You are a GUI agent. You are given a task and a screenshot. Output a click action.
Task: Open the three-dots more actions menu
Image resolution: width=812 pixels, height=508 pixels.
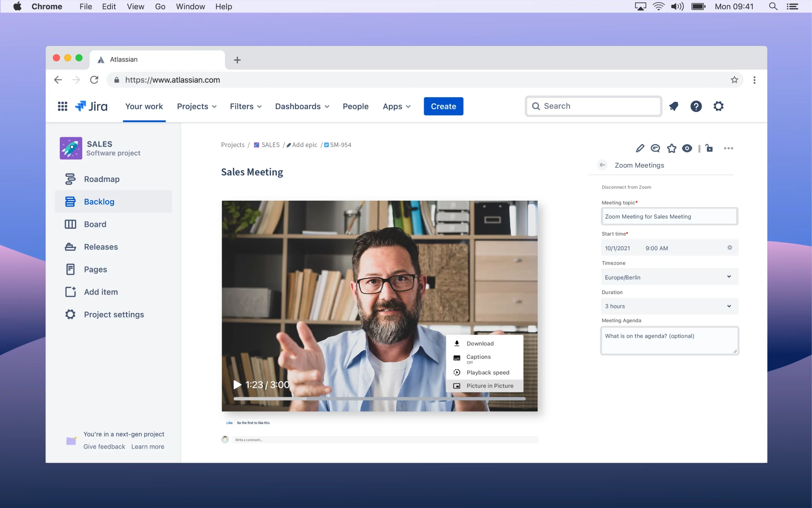coord(728,148)
